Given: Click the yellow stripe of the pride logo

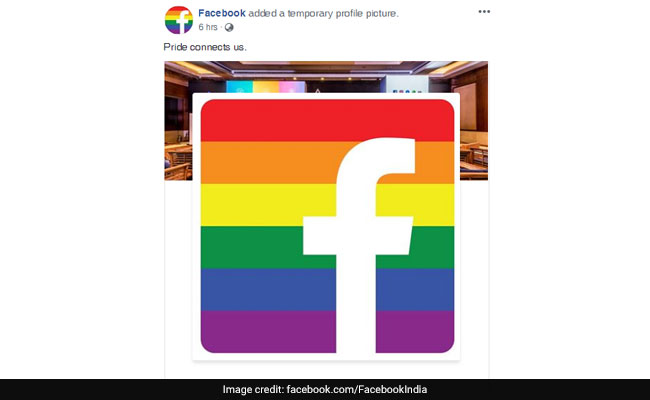Looking at the screenshot, I should click(x=267, y=205).
